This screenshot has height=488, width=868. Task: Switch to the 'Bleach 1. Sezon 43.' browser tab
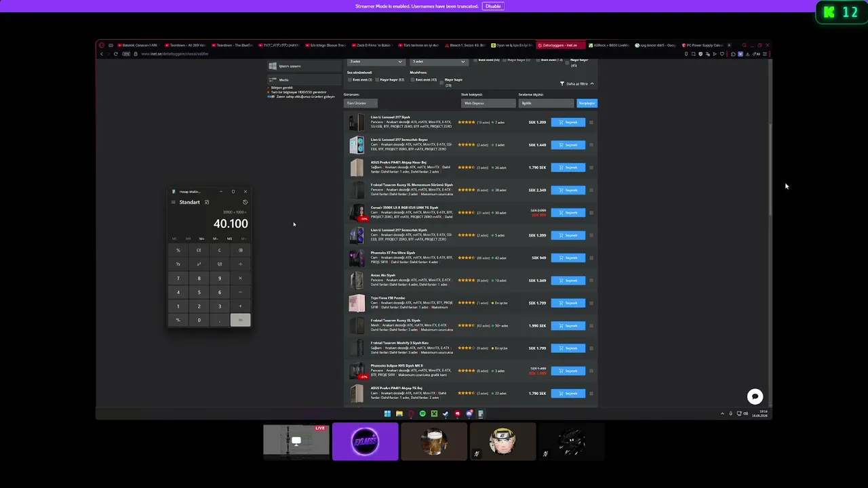point(465,45)
